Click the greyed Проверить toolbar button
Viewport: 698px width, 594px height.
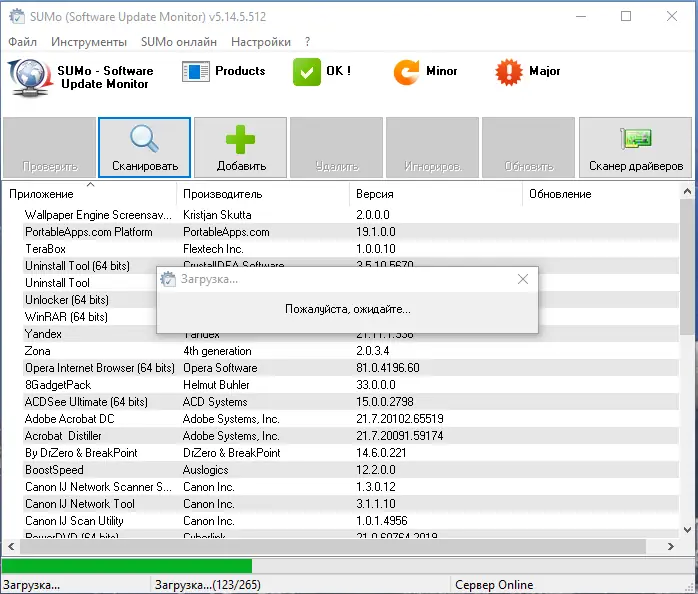pyautogui.click(x=49, y=148)
